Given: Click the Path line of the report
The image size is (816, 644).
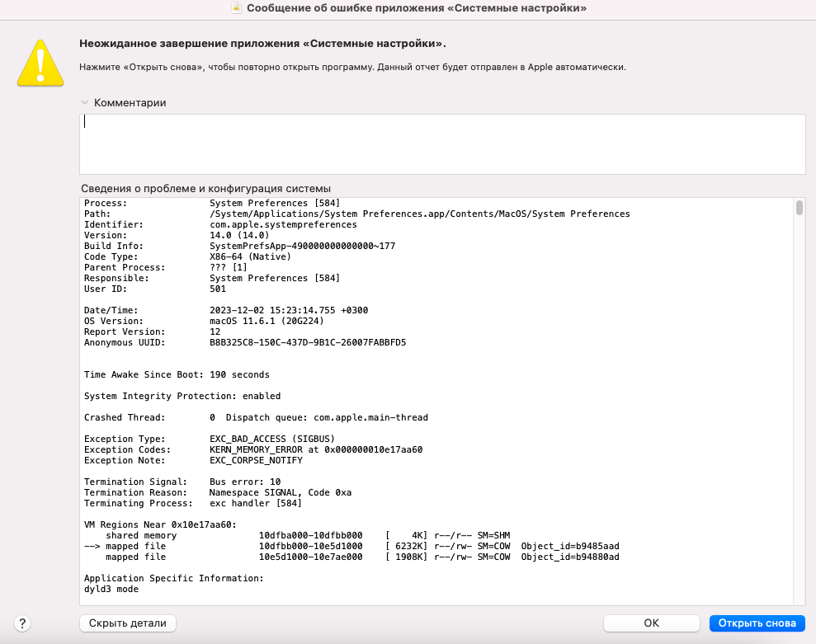Looking at the screenshot, I should 357,214.
